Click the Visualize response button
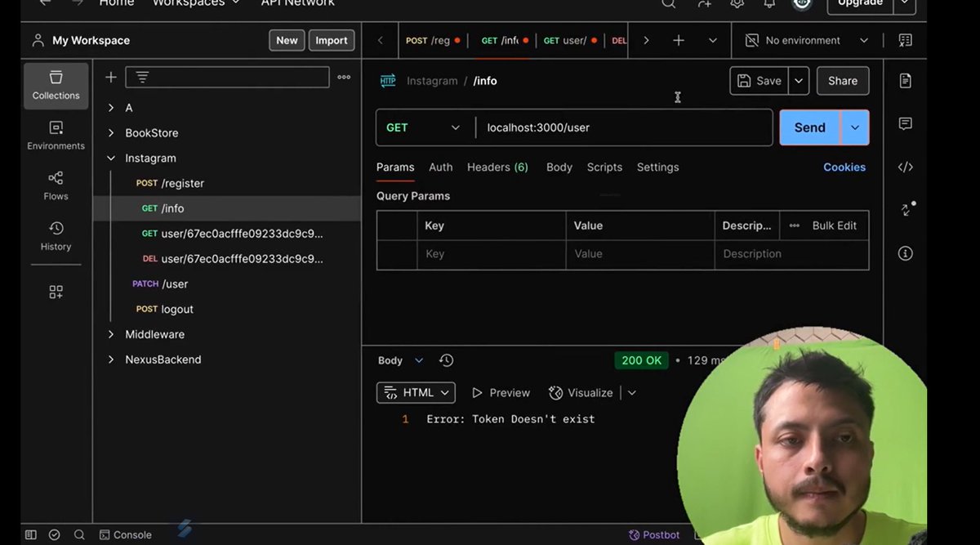This screenshot has height=545, width=980. [581, 393]
